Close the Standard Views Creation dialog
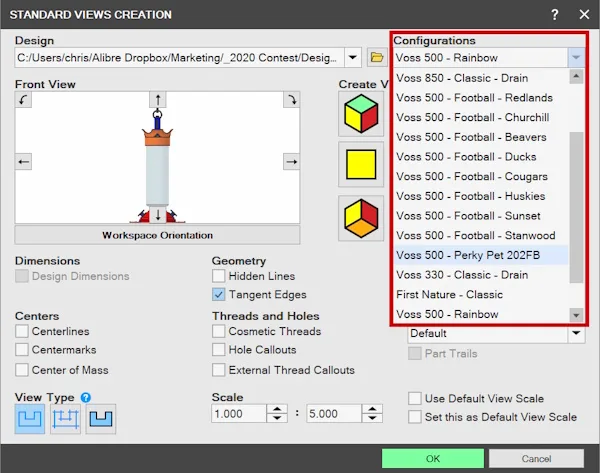Image resolution: width=600 pixels, height=473 pixels. coord(584,15)
